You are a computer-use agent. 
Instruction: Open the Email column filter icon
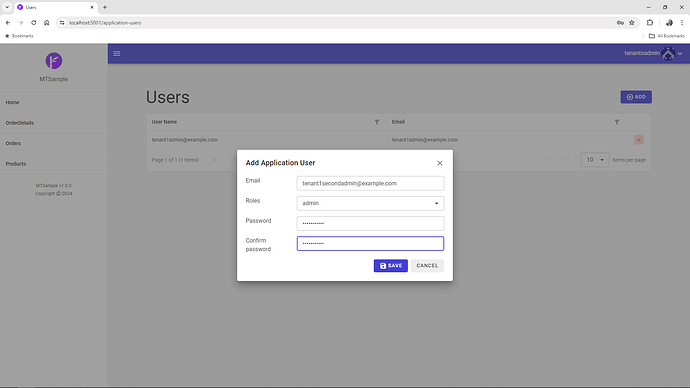617,122
